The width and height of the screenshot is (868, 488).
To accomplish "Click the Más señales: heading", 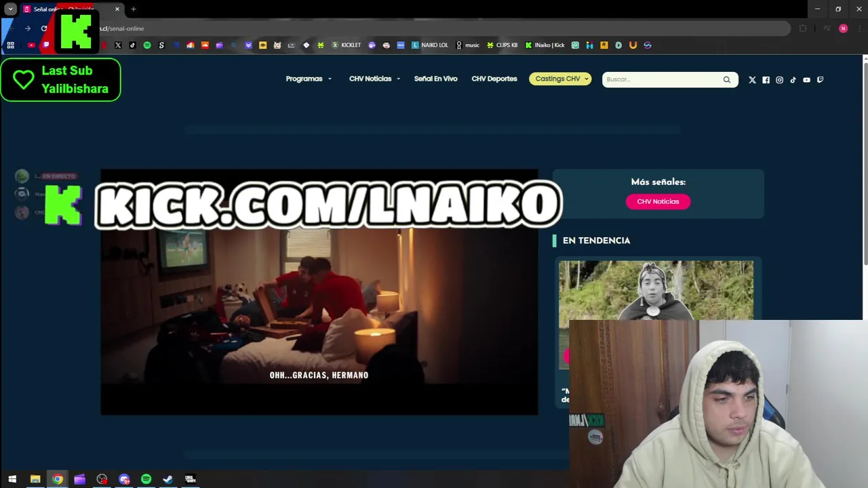I will [x=658, y=182].
